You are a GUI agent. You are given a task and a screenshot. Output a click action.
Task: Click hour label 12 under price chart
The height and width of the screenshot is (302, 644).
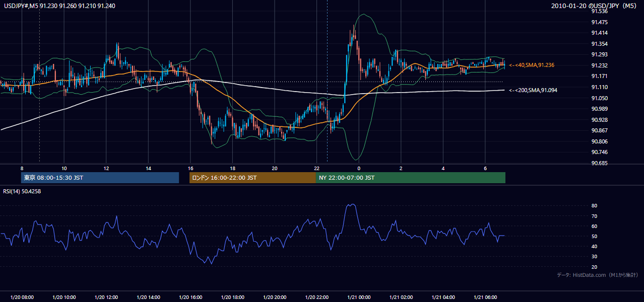106,168
